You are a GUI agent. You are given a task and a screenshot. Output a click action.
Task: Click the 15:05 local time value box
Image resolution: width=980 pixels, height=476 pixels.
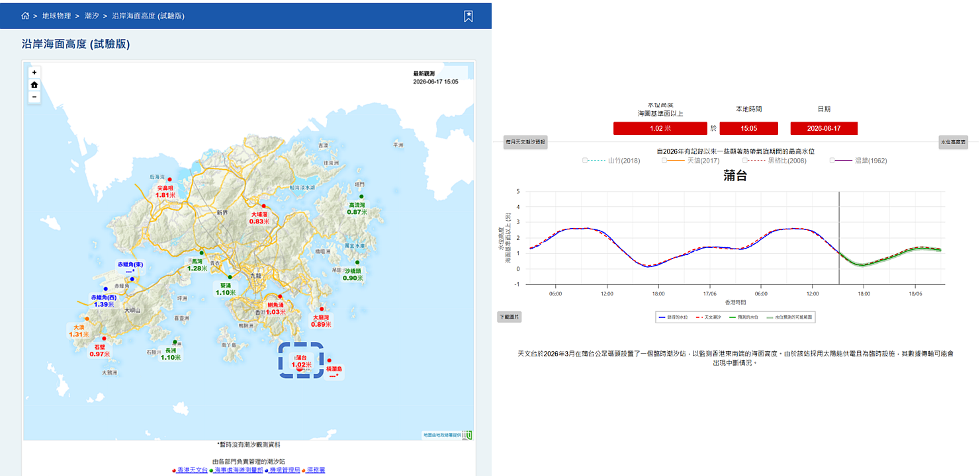[749, 128]
